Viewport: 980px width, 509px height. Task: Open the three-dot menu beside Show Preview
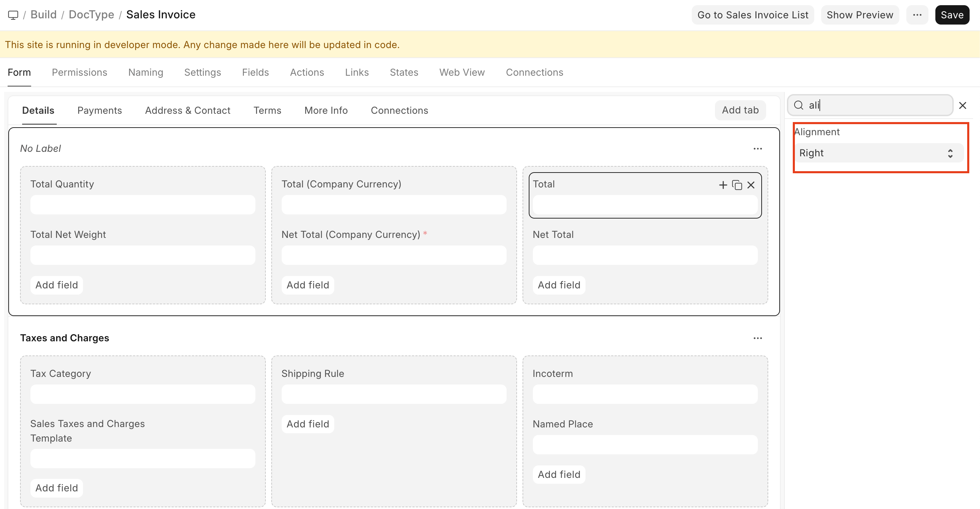[x=917, y=15]
